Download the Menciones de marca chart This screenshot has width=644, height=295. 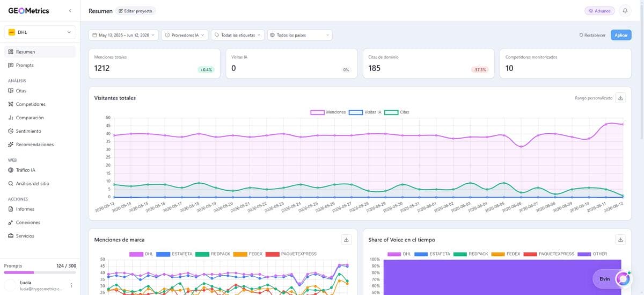[x=346, y=240]
